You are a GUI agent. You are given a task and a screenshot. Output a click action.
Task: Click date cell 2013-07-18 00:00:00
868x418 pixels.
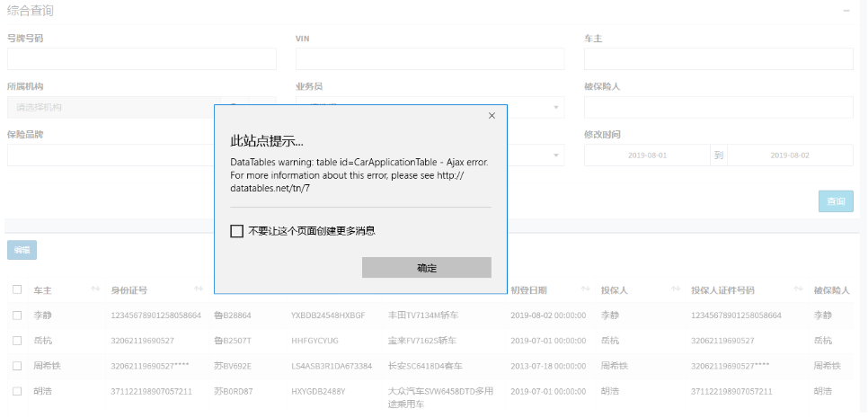click(x=548, y=366)
